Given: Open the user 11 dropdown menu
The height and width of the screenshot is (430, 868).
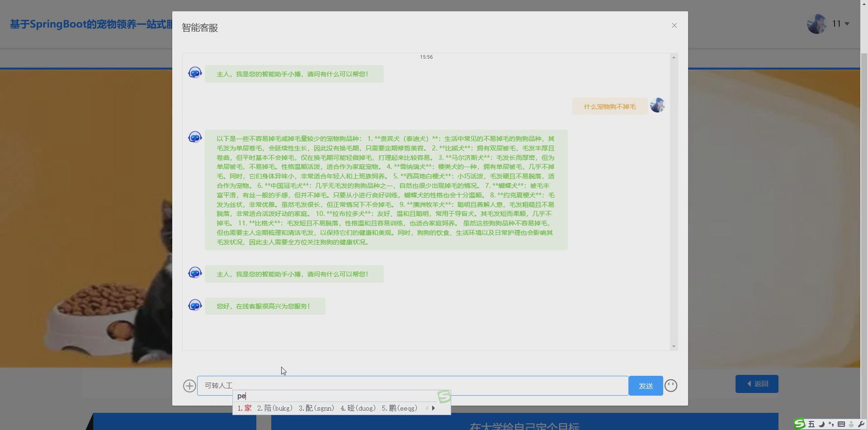Looking at the screenshot, I should tap(840, 23).
